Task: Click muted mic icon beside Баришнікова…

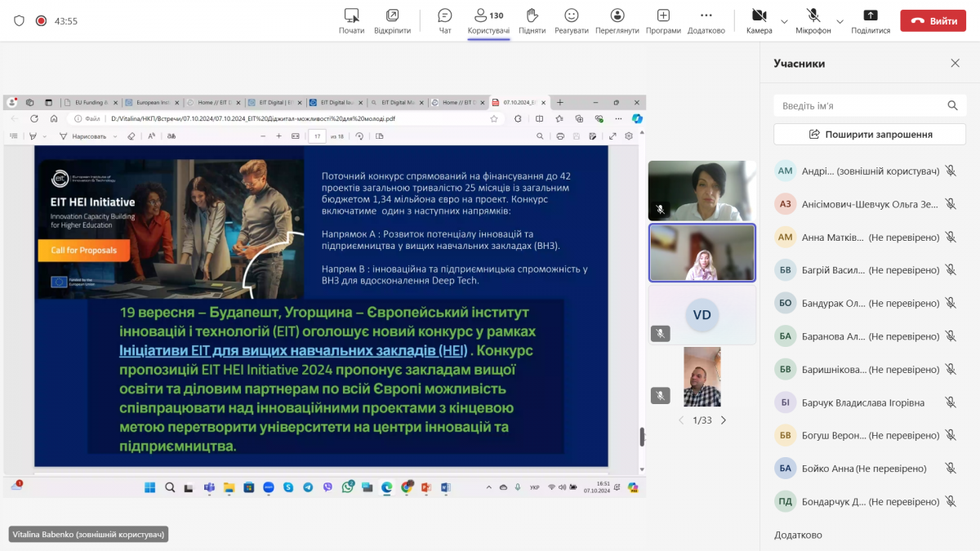Action: click(951, 369)
